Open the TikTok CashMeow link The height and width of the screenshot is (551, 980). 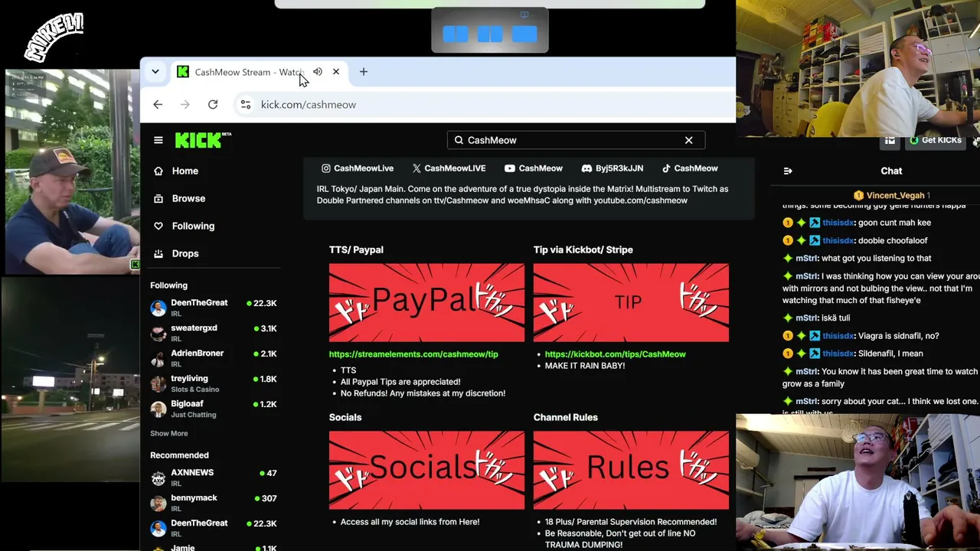click(690, 168)
